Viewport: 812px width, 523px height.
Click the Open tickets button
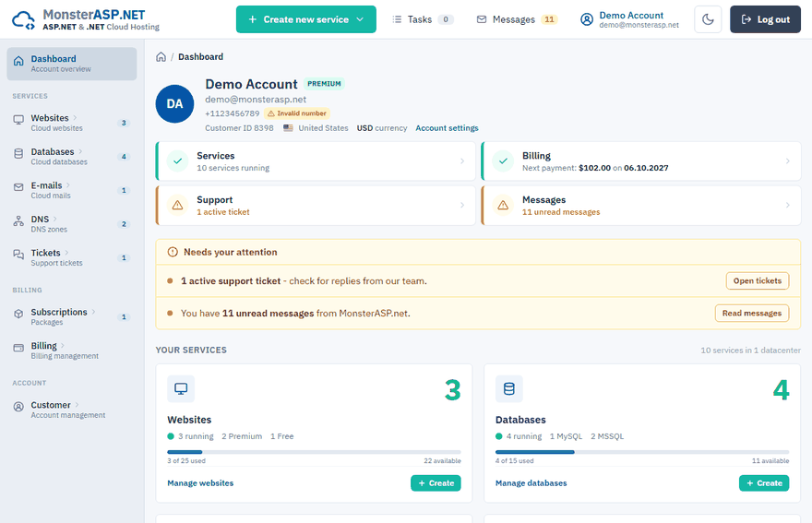click(758, 280)
